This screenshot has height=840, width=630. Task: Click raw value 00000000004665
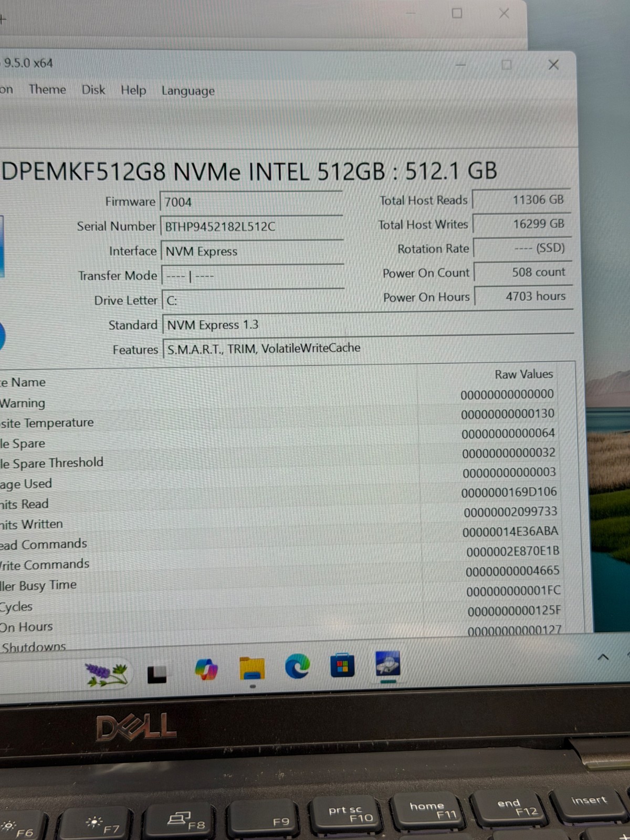point(512,571)
